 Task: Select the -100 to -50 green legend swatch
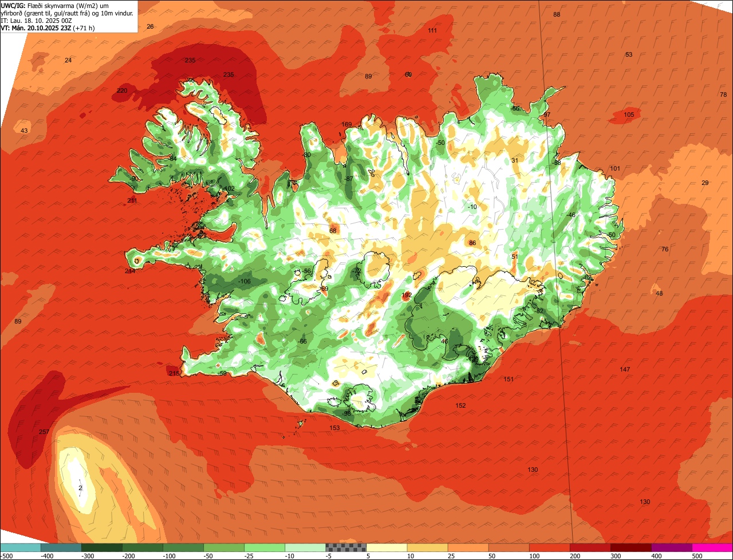coord(183,547)
